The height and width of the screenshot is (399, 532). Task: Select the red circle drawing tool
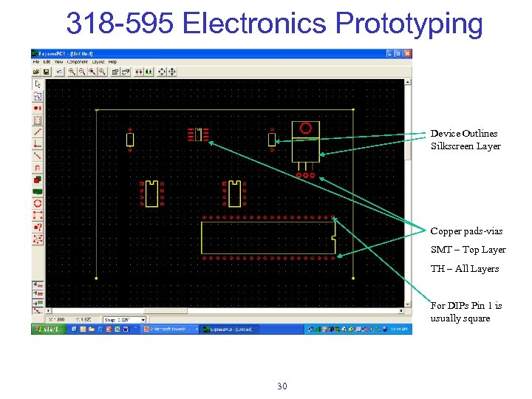pyautogui.click(x=38, y=203)
